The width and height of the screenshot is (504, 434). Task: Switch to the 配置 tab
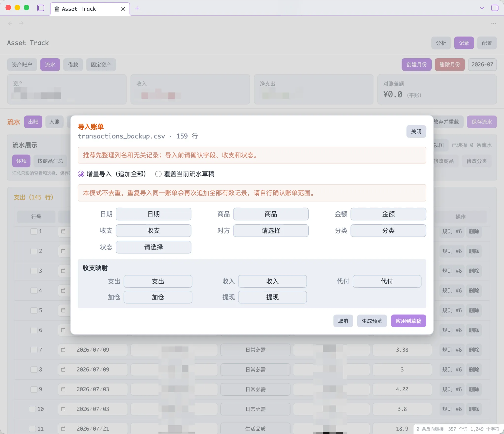(x=487, y=43)
